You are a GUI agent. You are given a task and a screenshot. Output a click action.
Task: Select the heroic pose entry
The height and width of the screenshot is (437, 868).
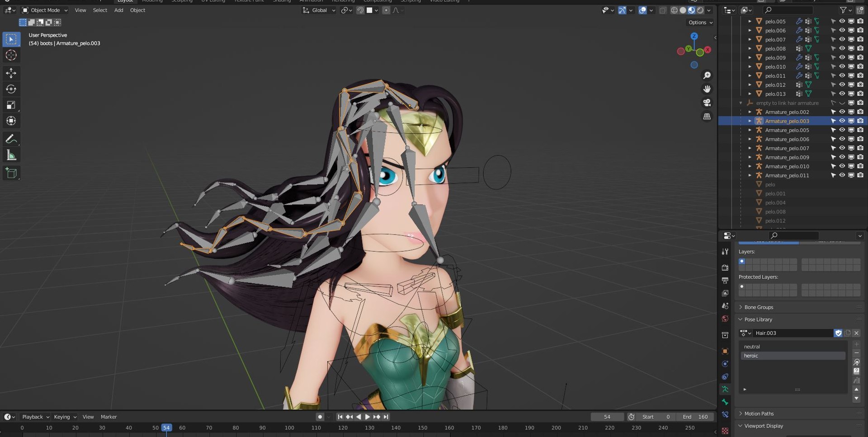pos(793,356)
